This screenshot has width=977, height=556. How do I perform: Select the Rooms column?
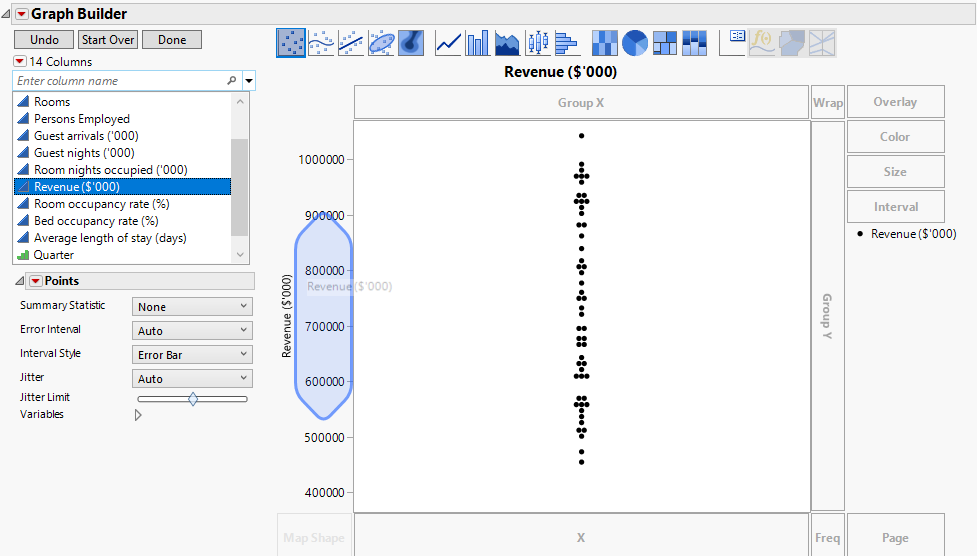pos(122,102)
